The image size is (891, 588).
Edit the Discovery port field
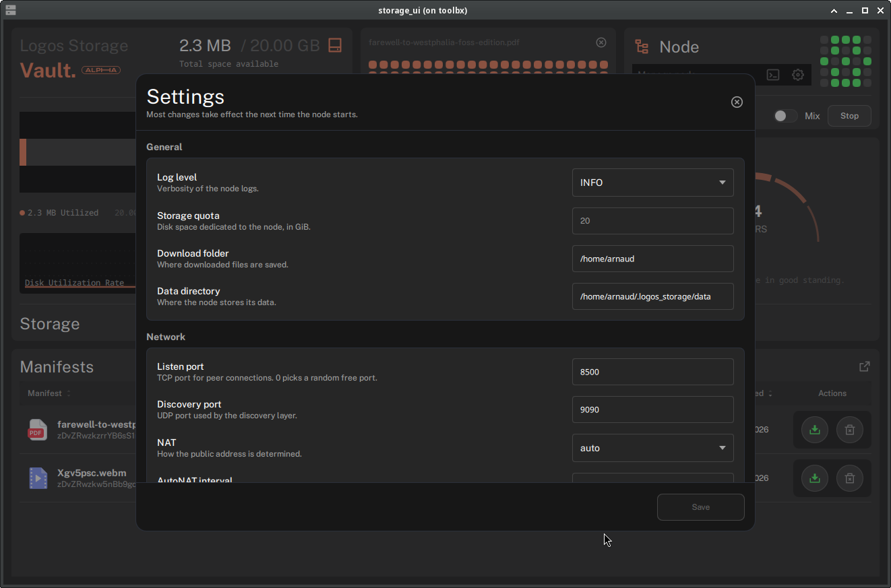(652, 410)
